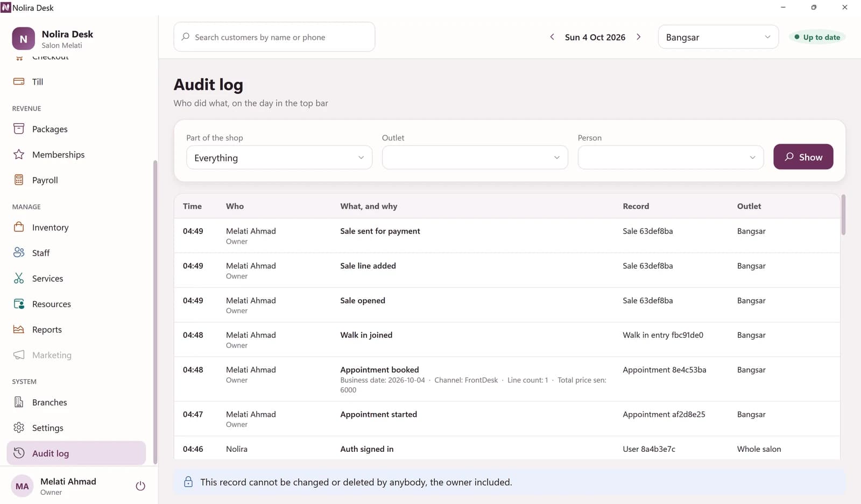This screenshot has width=861, height=504.
Task: Click the Resources icon in sidebar
Action: 19,304
